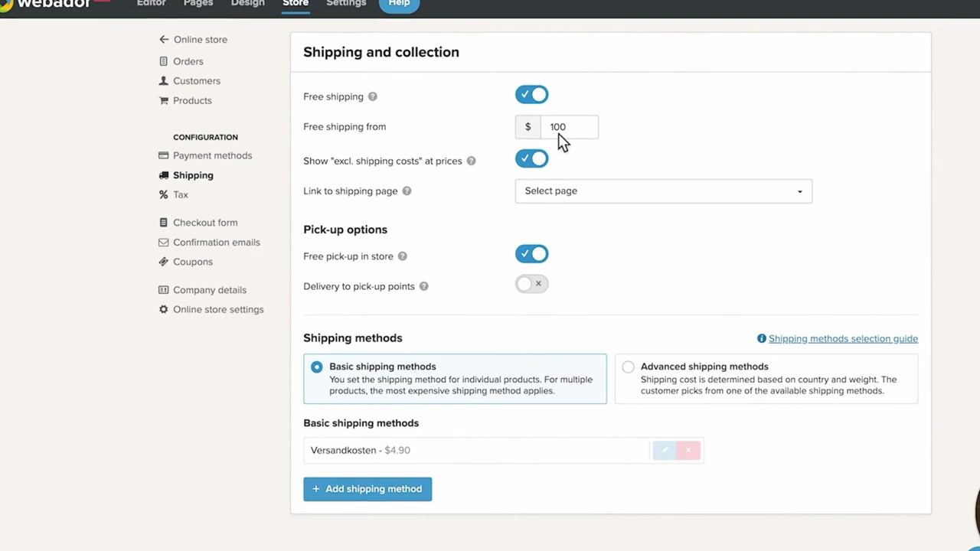This screenshot has height=551, width=980.
Task: Open Tax configuration in sidebar
Action: (x=181, y=194)
